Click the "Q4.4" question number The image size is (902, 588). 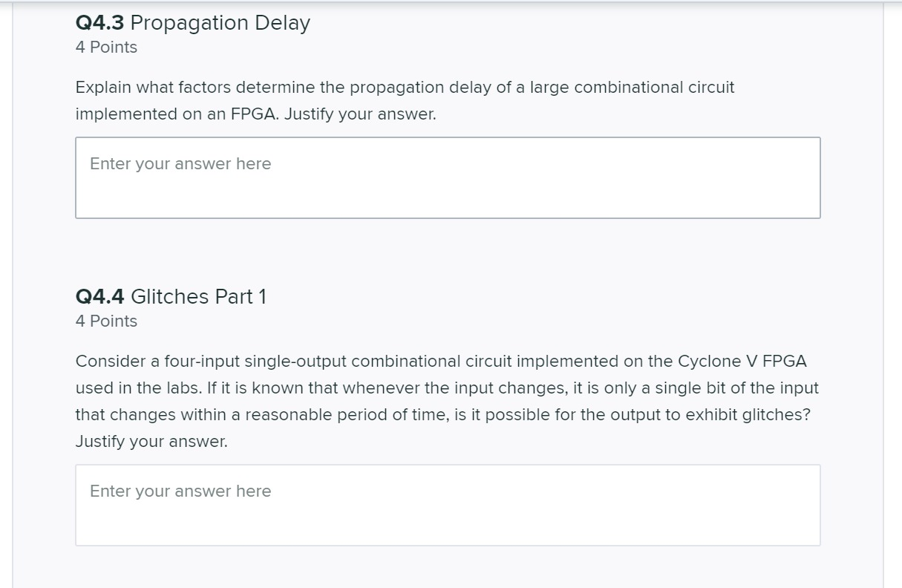coord(100,297)
